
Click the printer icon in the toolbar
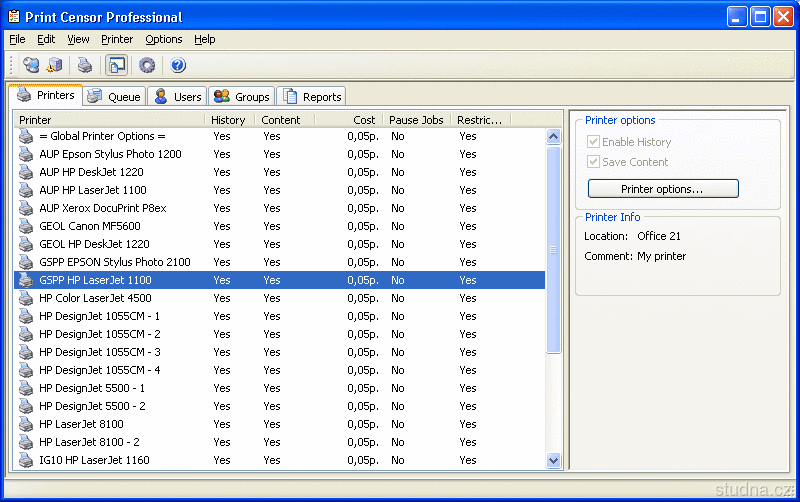tap(85, 66)
